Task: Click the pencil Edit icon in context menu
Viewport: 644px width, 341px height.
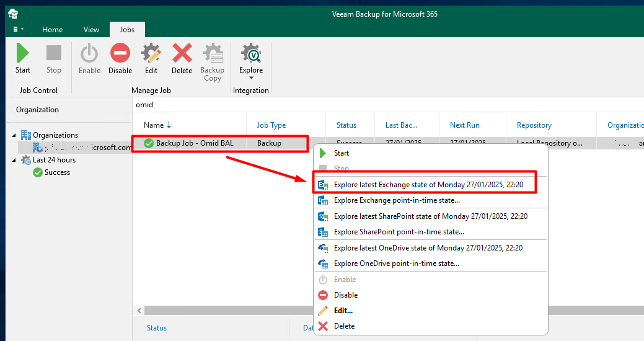Action: coord(323,311)
